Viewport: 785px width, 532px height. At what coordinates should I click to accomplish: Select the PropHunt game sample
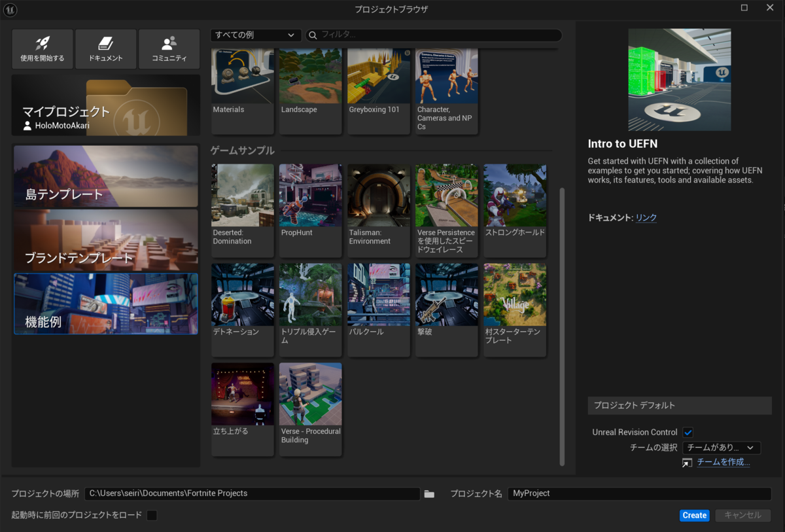[x=311, y=211]
